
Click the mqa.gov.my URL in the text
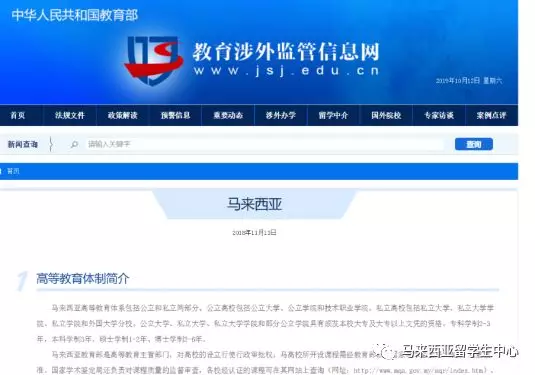(419, 371)
